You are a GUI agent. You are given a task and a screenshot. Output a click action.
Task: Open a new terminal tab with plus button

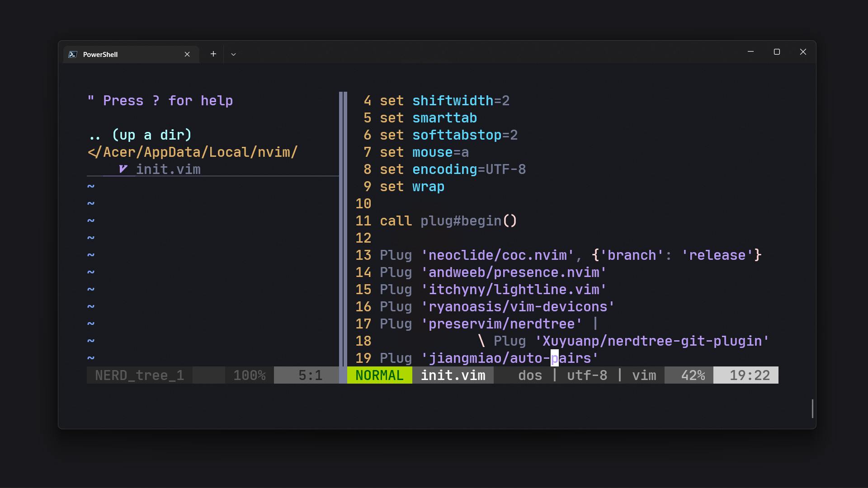point(213,54)
